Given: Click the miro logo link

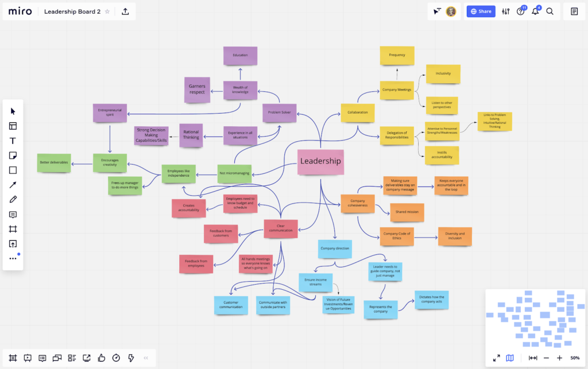Looking at the screenshot, I should coord(20,11).
